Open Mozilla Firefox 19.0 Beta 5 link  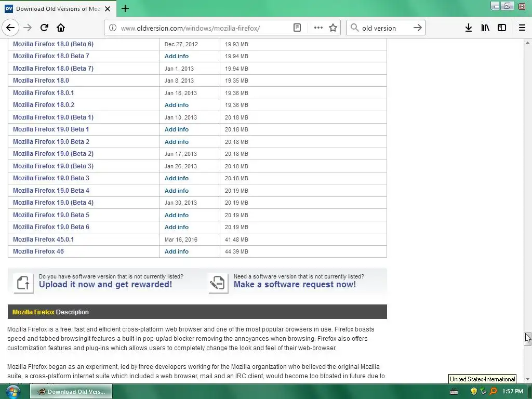[51, 215]
